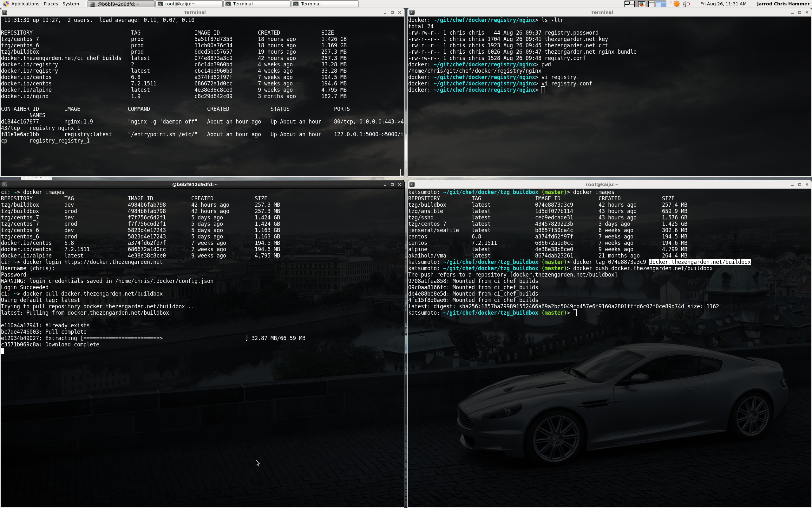The height and width of the screenshot is (508, 812).
Task: Switch to @b6bf942d9dfd:~ taskbar window
Action: click(121, 4)
